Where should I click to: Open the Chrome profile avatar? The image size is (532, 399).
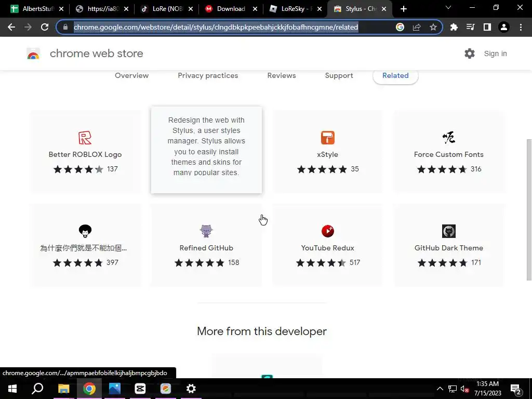pyautogui.click(x=504, y=27)
